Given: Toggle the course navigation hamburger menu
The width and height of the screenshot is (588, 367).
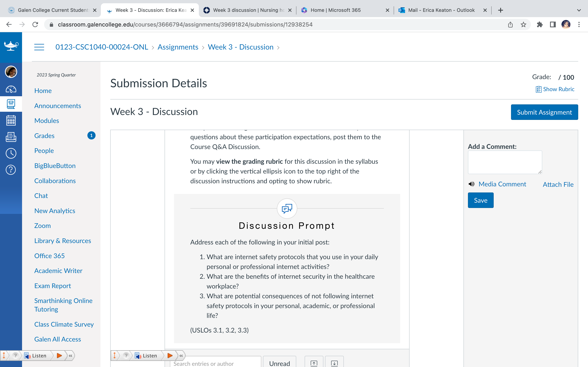Looking at the screenshot, I should pyautogui.click(x=39, y=47).
